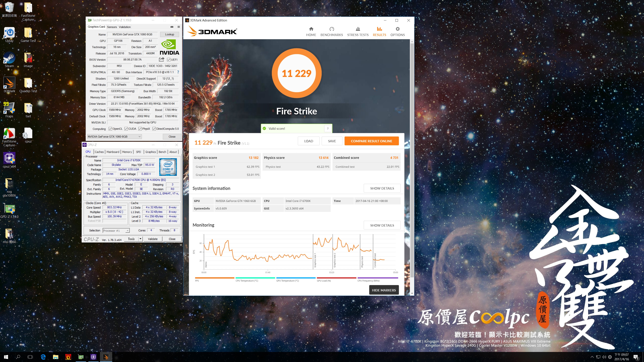Click the LOAD result button
The width and height of the screenshot is (644, 362).
tap(309, 141)
